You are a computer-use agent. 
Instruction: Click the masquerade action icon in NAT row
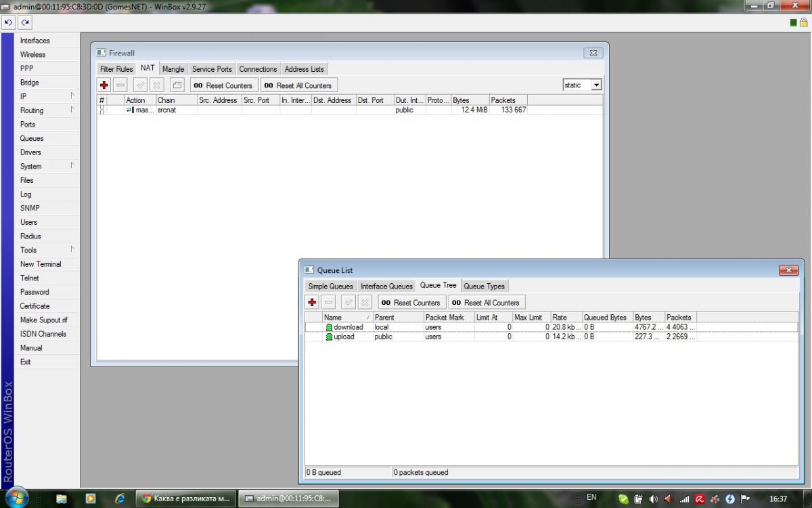130,110
